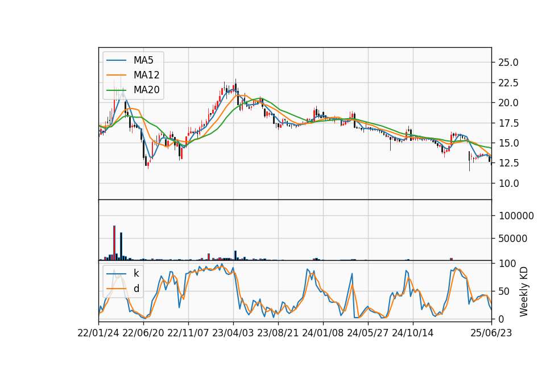Click the 10.0 price axis label
Viewport: 546px width, 392px height.
coord(508,184)
